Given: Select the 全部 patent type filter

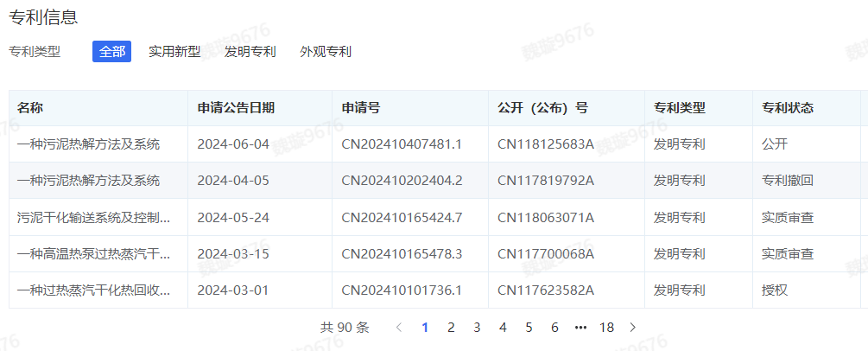Looking at the screenshot, I should pos(111,52).
